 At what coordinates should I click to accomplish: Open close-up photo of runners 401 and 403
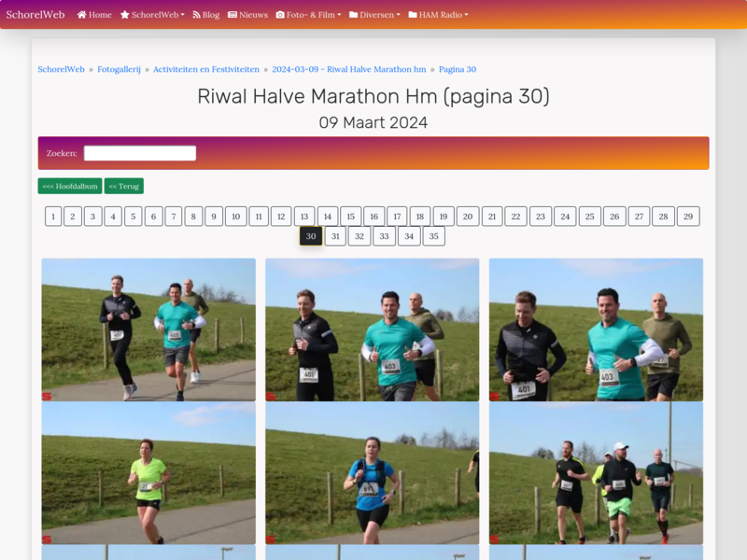[596, 329]
